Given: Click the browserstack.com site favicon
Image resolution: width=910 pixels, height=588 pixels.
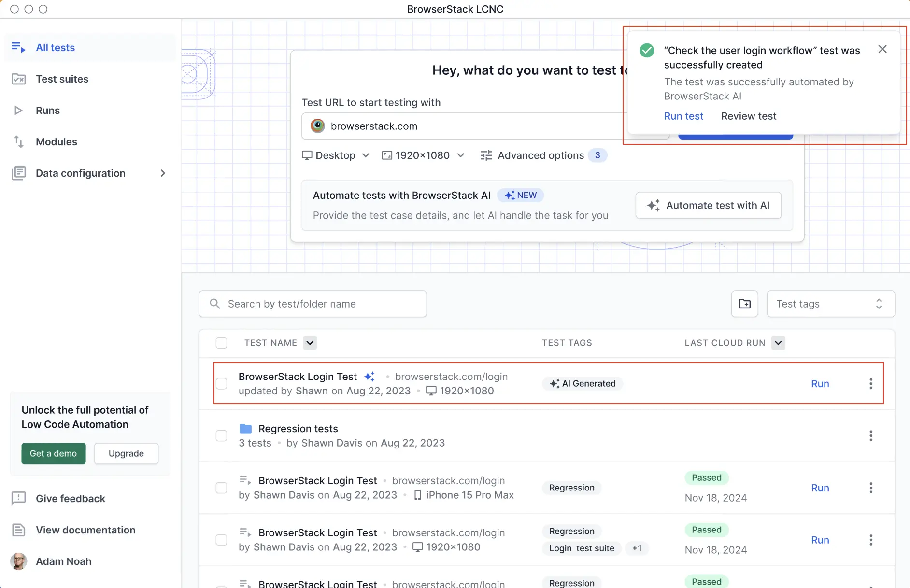Looking at the screenshot, I should [x=317, y=126].
